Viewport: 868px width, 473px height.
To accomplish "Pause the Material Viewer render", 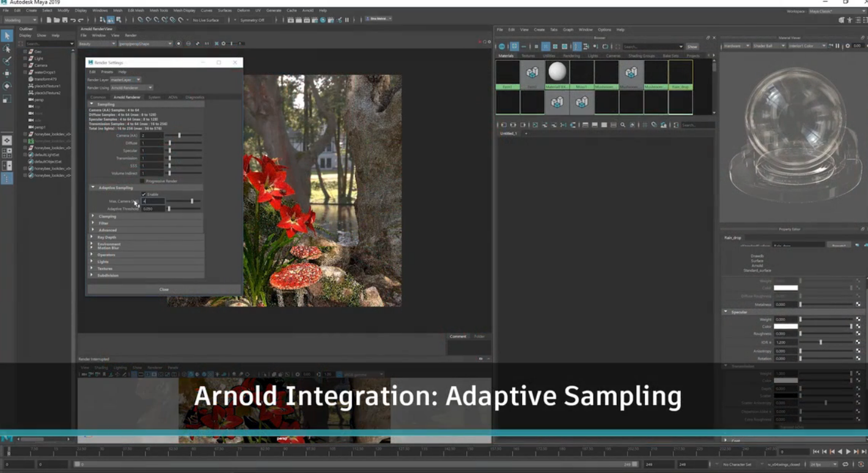I will pyautogui.click(x=837, y=46).
